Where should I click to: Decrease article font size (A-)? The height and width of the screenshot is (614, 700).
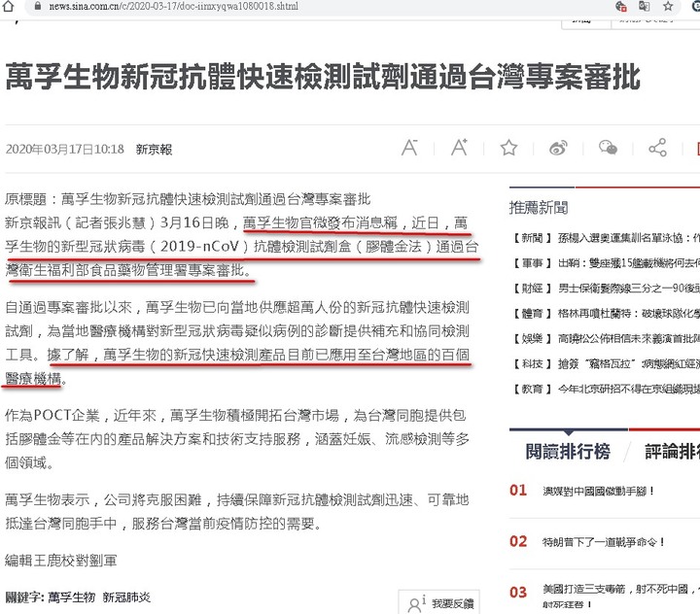(x=409, y=148)
